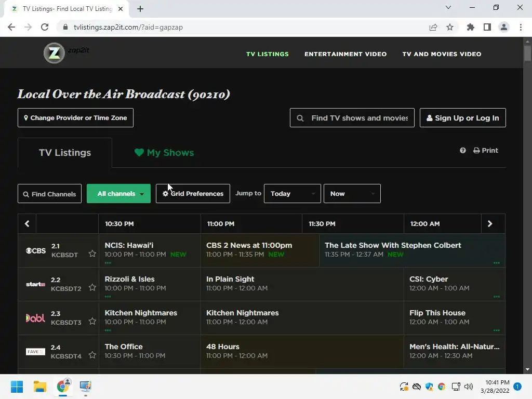
Task: Print the TV listings
Action: click(x=486, y=150)
